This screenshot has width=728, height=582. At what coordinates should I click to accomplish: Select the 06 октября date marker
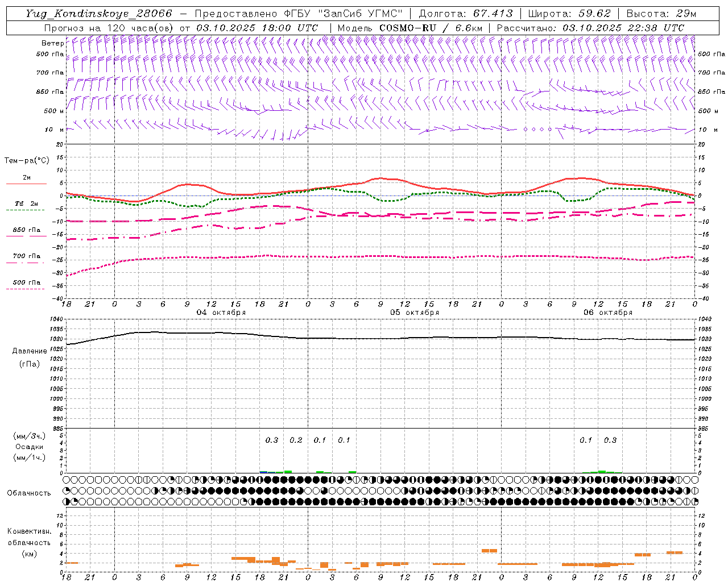click(x=608, y=313)
